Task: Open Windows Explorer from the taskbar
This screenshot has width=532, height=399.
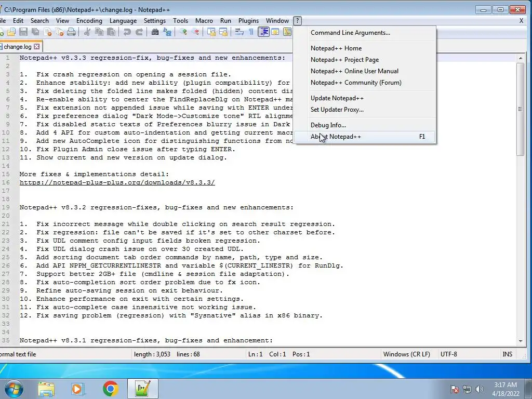Action: [46, 389]
